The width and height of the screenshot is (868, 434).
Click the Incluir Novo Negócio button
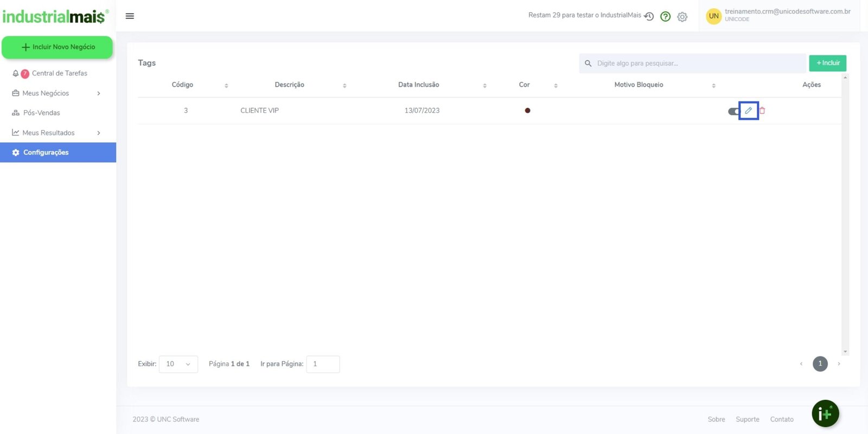click(58, 47)
